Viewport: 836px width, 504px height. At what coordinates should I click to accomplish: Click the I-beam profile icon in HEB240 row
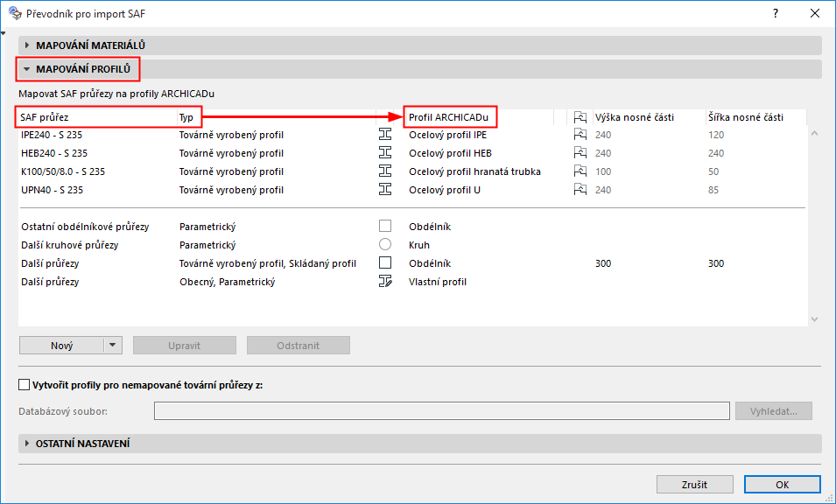[x=385, y=153]
